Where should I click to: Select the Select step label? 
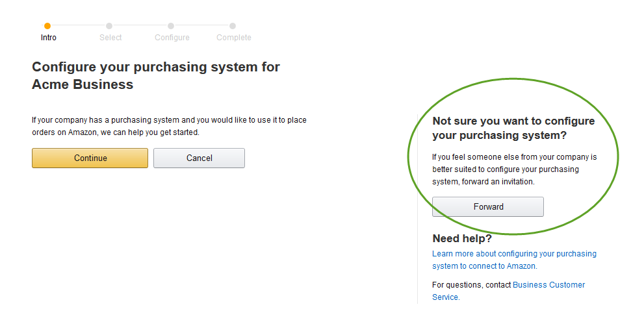(x=110, y=38)
